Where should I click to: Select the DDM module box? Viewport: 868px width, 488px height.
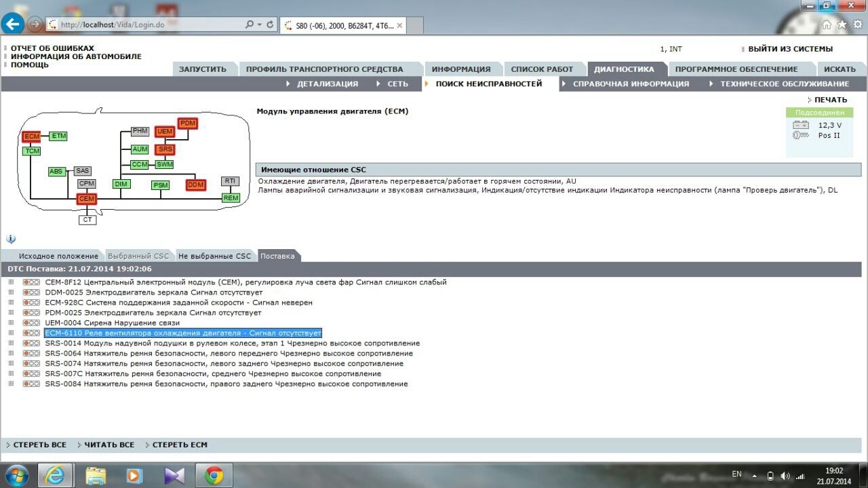(195, 185)
